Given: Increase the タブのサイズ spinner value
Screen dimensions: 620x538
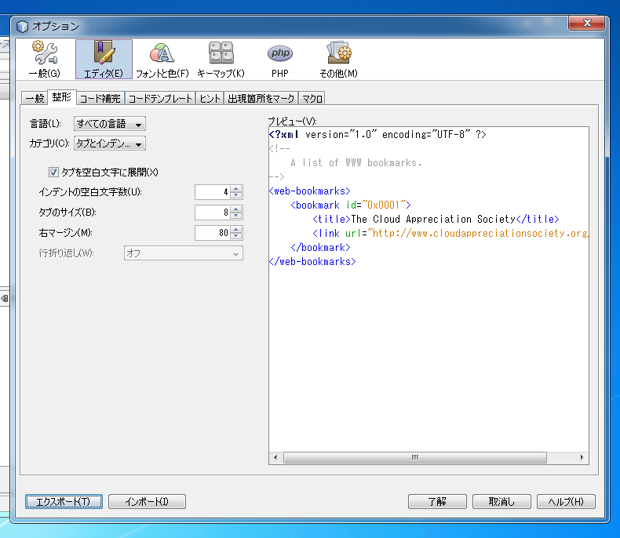Looking at the screenshot, I should (x=236, y=209).
